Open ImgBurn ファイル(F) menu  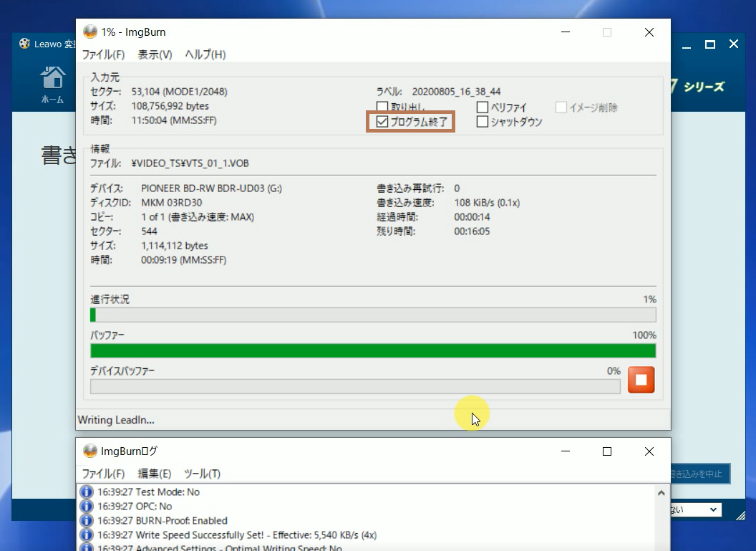pos(103,54)
